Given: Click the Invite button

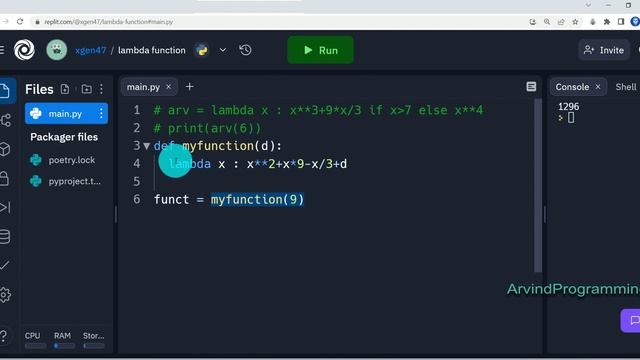Looking at the screenshot, I should pos(604,50).
